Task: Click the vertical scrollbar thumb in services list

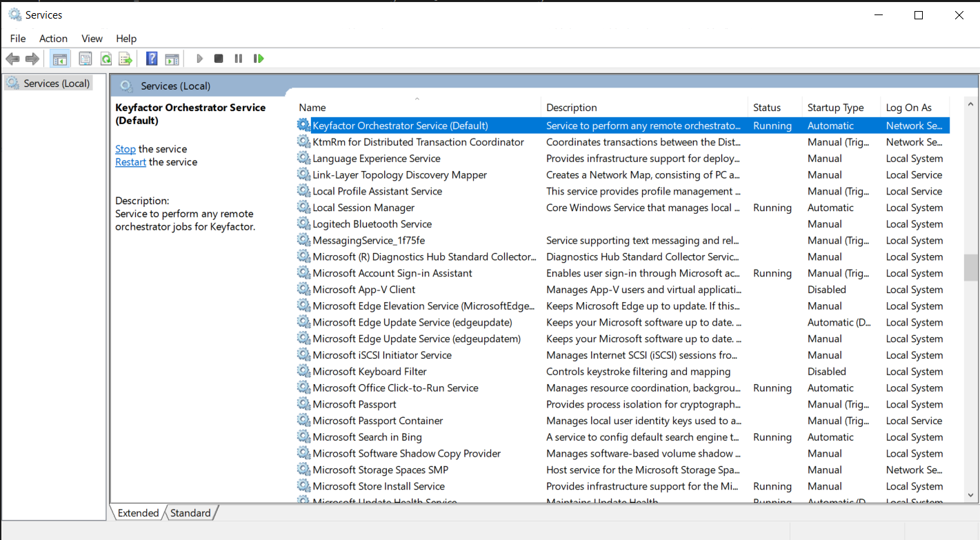Action: tap(971, 268)
